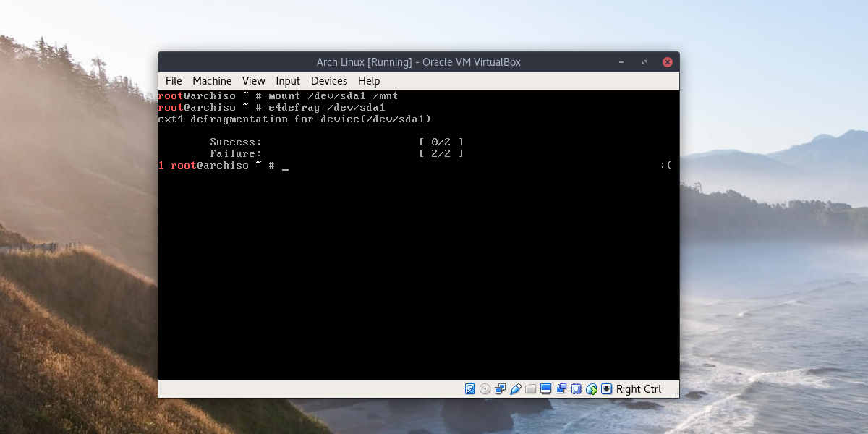
Task: Click the '[ 0/2 ]' success count
Action: pos(441,142)
